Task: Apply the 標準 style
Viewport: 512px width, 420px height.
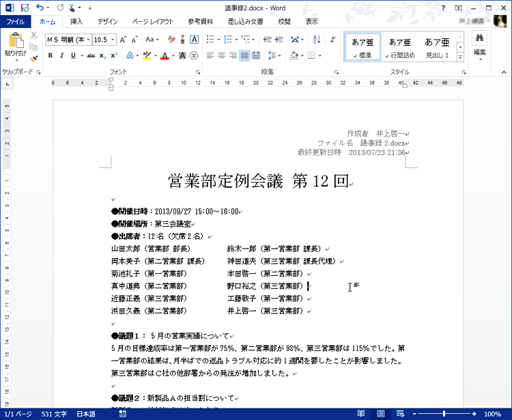Action: (x=362, y=46)
